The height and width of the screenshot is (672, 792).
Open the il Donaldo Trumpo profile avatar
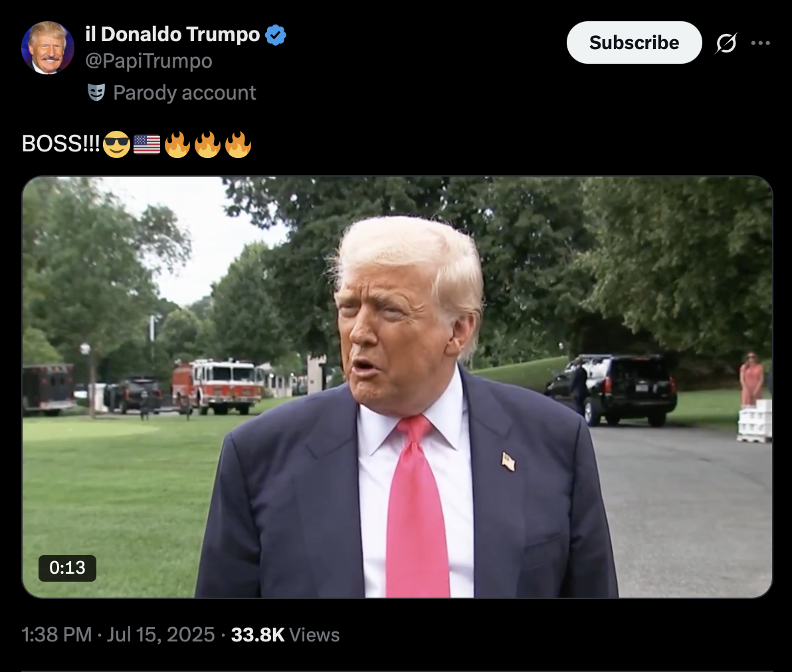pos(47,48)
